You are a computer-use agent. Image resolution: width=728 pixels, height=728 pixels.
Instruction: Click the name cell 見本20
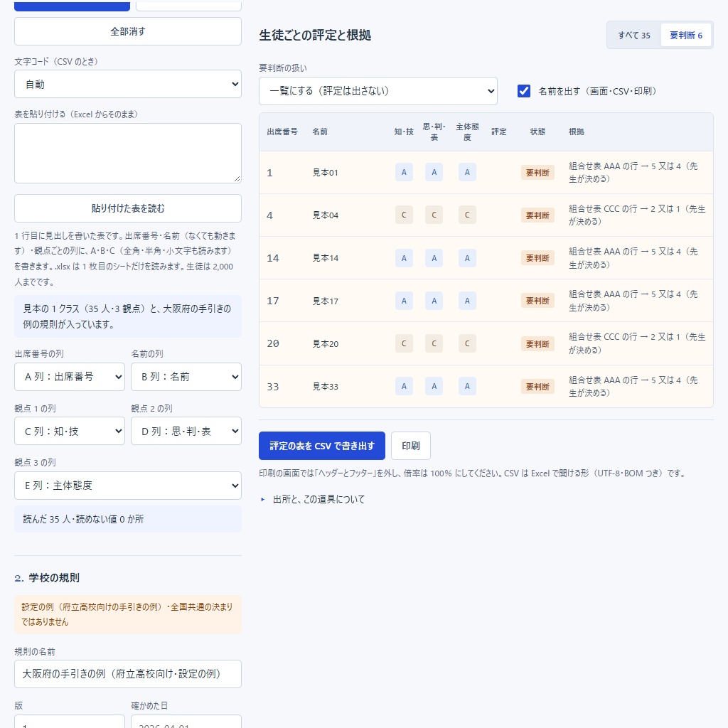325,343
